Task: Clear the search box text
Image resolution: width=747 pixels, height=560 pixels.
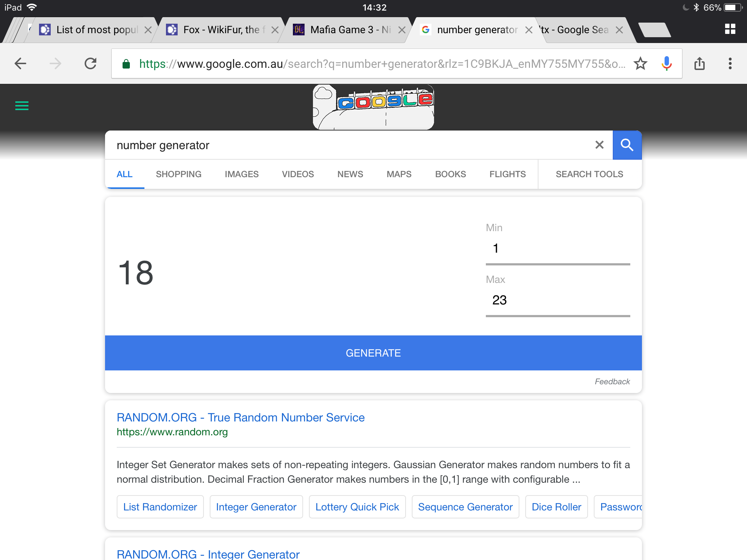Action: click(x=599, y=145)
